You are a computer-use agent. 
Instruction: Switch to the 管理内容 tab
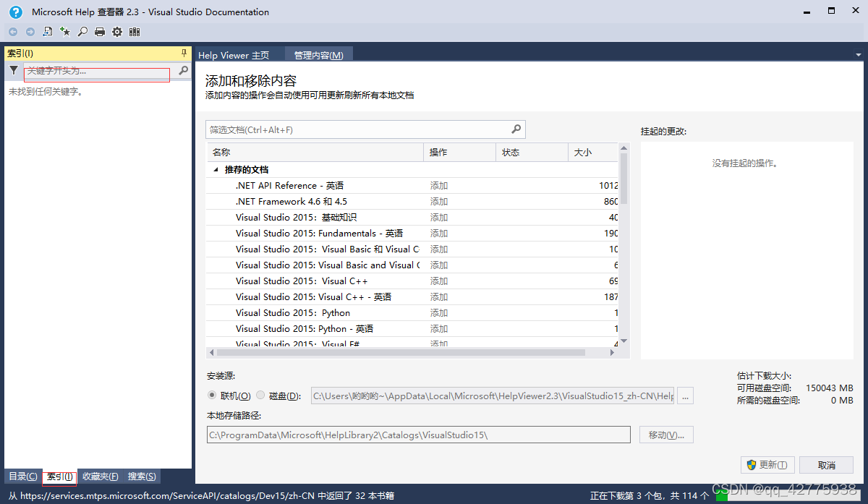[318, 55]
